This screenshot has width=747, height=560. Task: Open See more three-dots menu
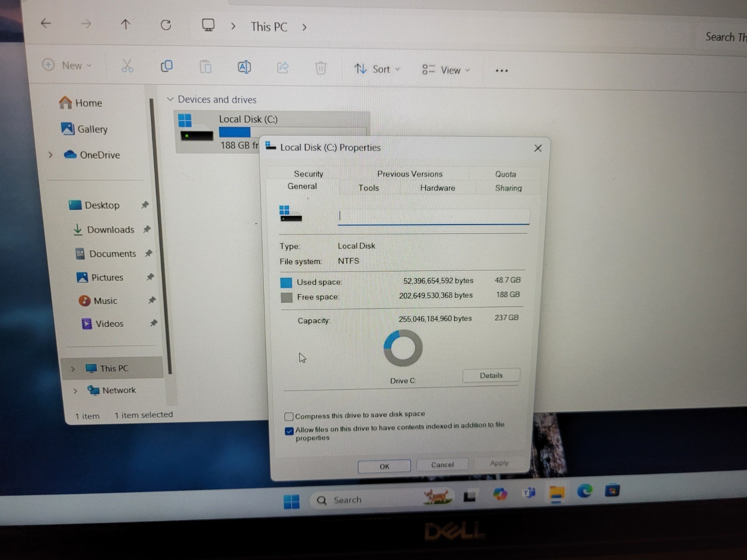coord(501,70)
